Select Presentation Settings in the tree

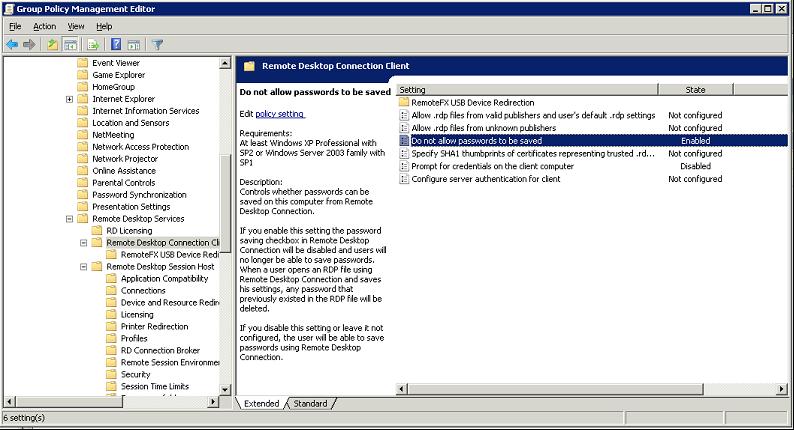coord(131,207)
